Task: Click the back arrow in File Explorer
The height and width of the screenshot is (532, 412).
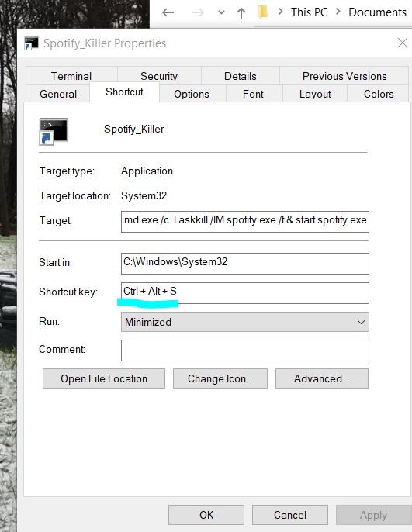Action: [x=168, y=13]
